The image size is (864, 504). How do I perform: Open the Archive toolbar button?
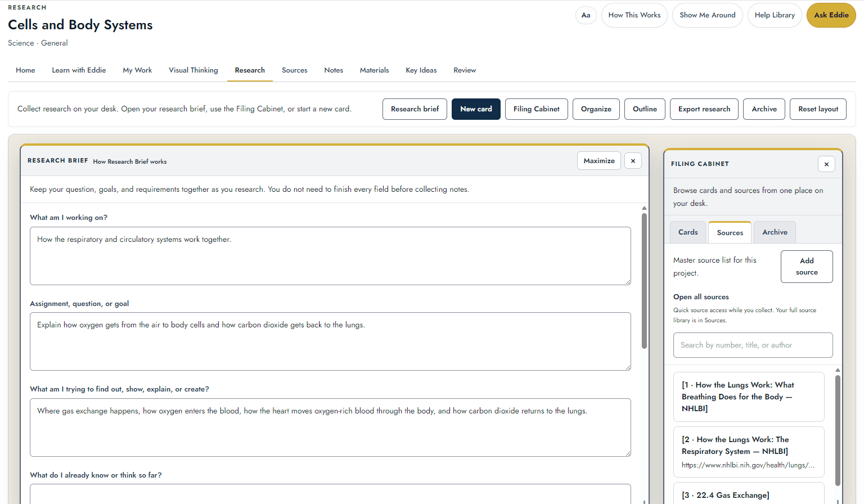[764, 109]
